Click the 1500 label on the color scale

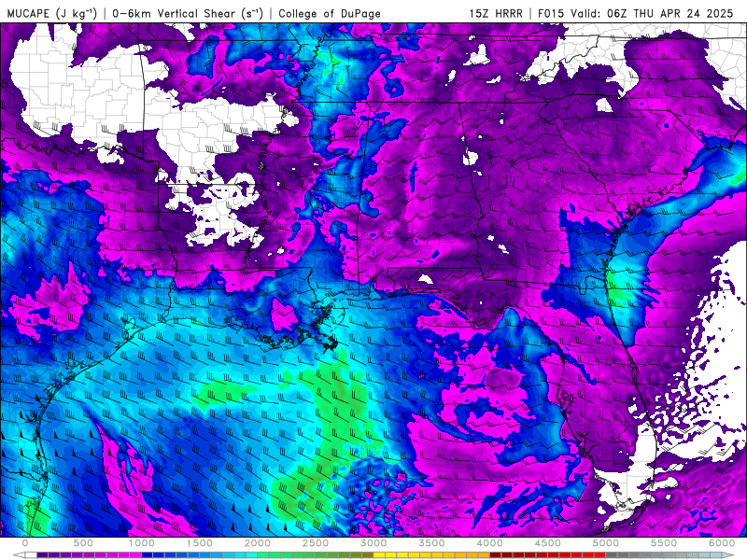pos(200,543)
